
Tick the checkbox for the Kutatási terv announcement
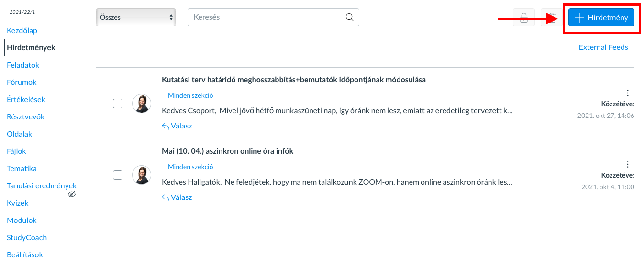click(118, 104)
